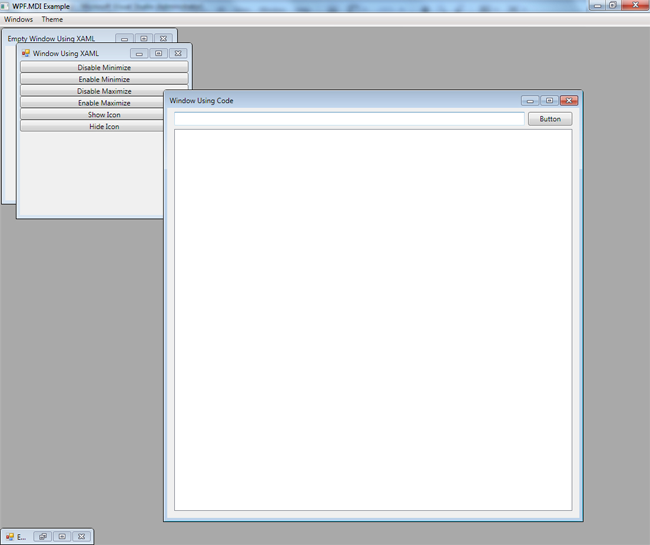The image size is (650, 545).
Task: Click the Button in Window Using Code
Action: point(550,119)
